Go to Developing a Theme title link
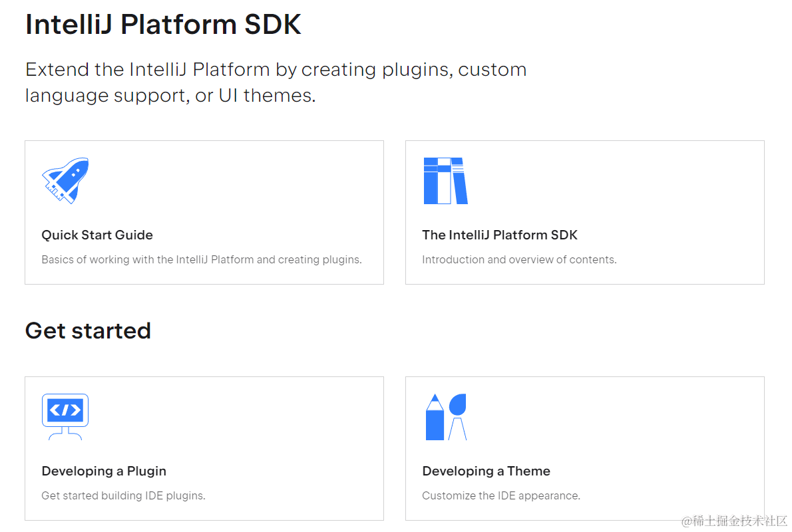792x532 pixels. point(486,471)
